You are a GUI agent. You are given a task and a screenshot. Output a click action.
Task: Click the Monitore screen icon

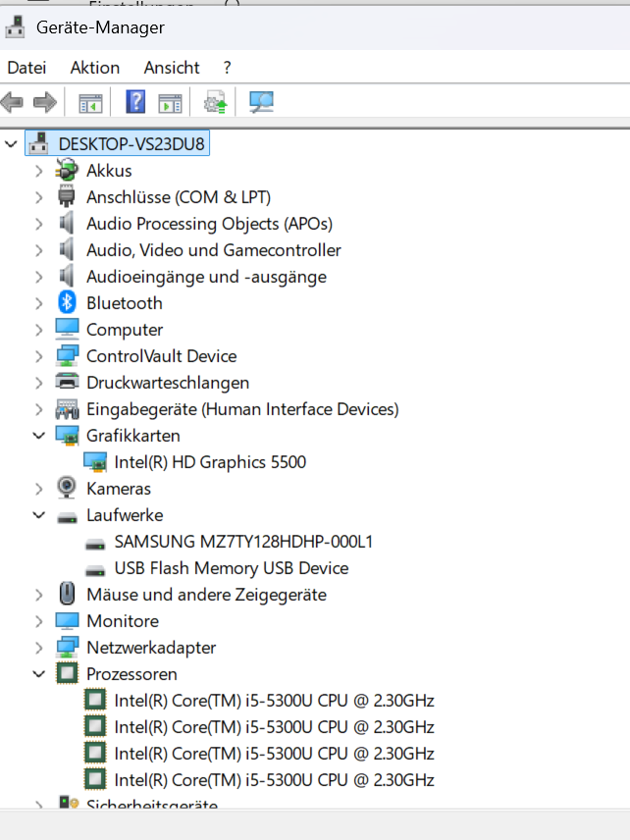coord(67,620)
